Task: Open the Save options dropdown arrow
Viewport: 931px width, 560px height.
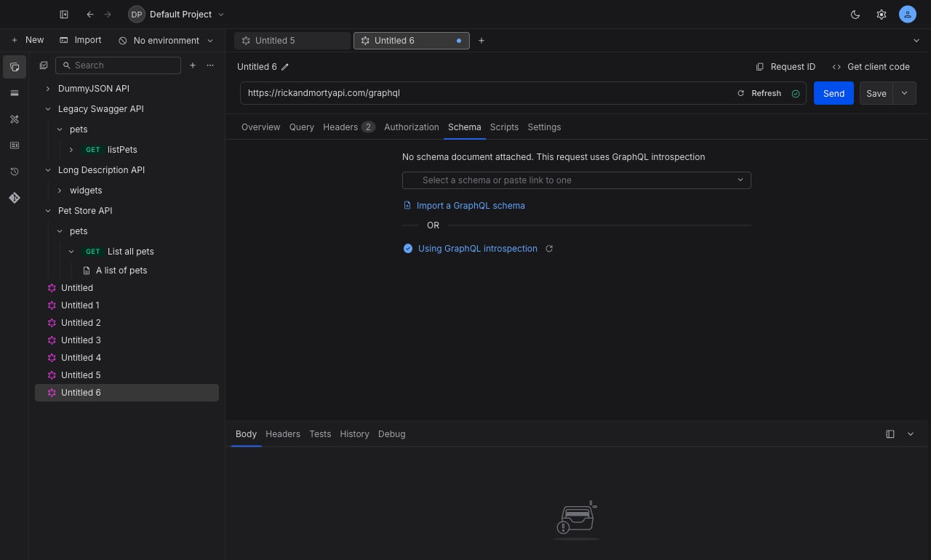Action: point(905,93)
